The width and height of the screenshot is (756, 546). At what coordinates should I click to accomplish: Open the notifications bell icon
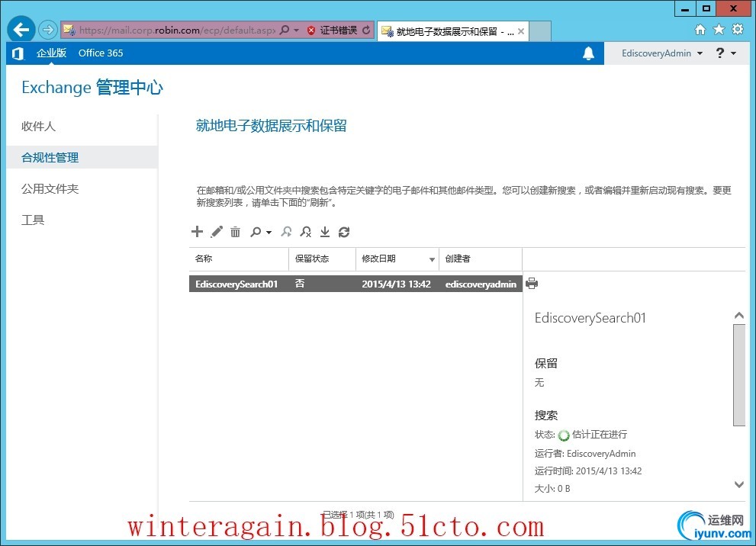(x=588, y=53)
